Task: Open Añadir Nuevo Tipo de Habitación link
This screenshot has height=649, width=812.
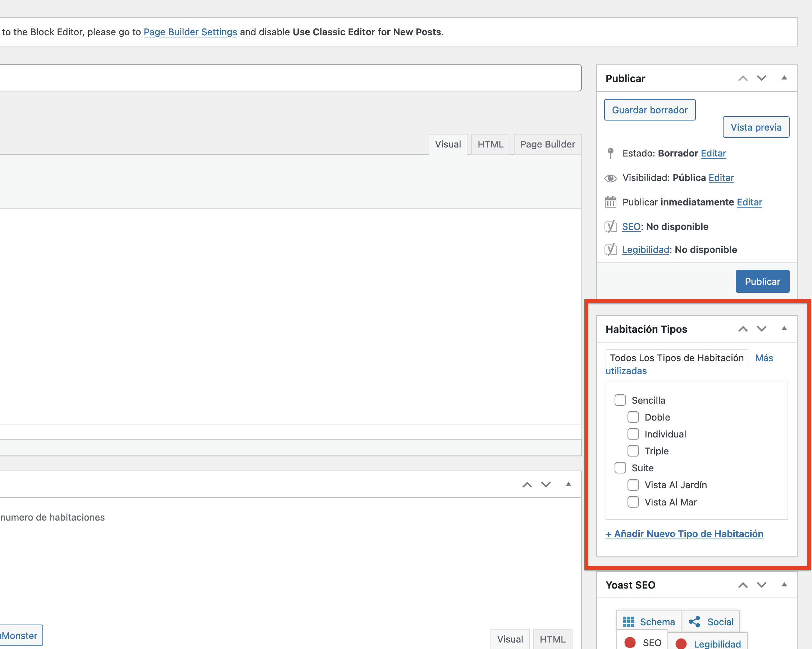Action: pos(684,534)
